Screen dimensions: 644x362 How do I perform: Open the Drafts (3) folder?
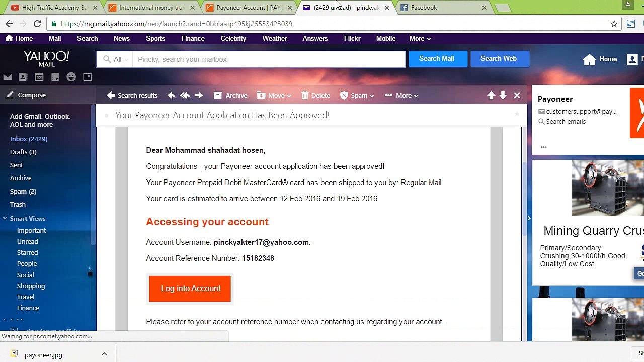click(23, 152)
